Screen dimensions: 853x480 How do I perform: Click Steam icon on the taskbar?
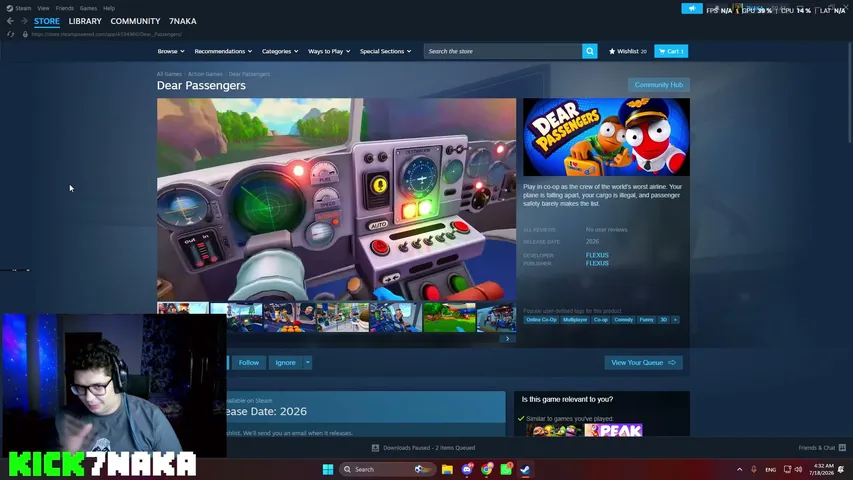coord(526,469)
